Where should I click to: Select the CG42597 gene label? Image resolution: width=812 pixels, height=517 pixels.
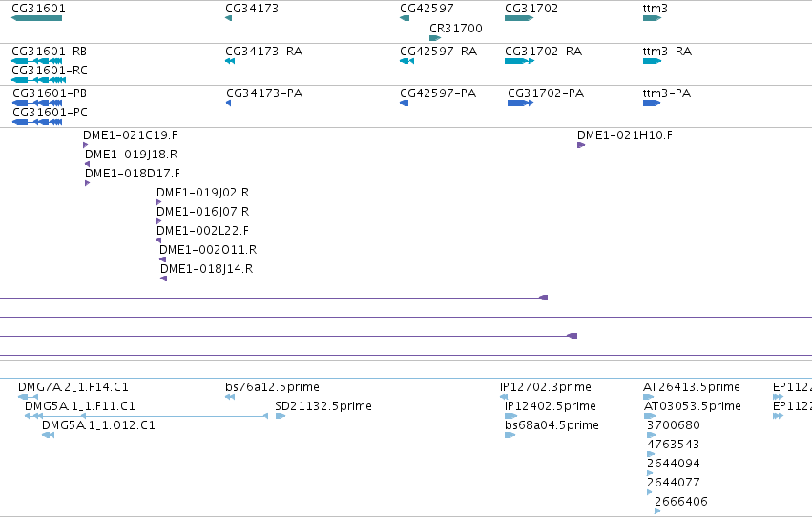(427, 9)
